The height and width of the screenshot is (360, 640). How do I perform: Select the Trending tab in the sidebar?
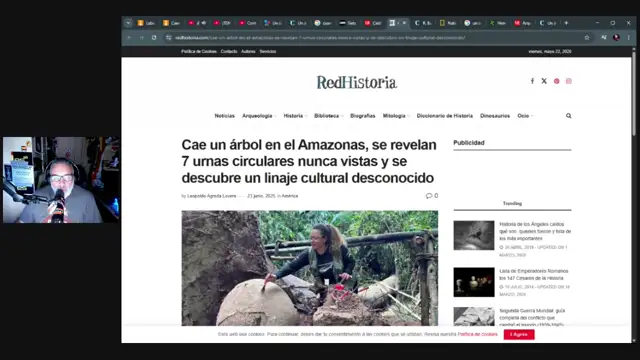(x=512, y=203)
